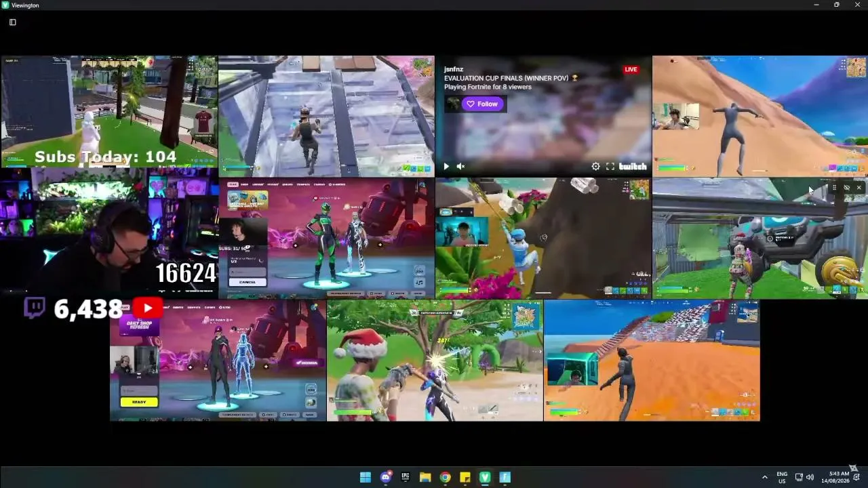Open Epic Games Launcher from the taskbar
The image size is (868, 488).
(x=406, y=477)
